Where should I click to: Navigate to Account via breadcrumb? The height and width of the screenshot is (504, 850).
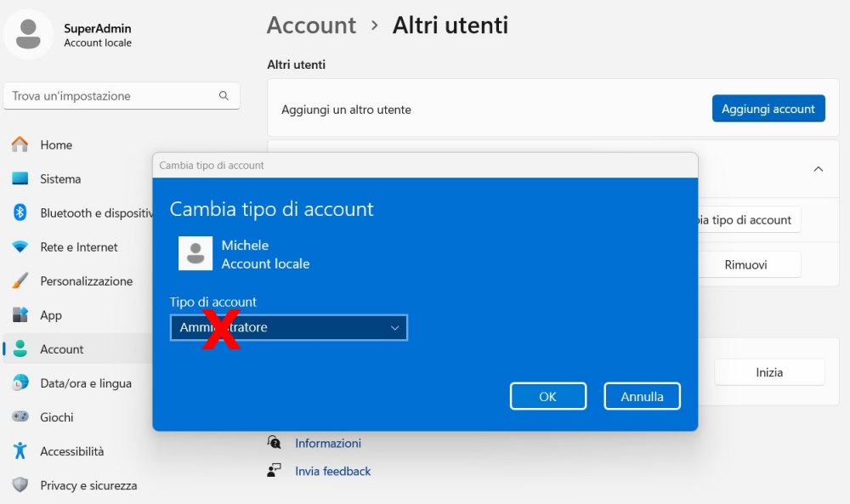click(311, 25)
